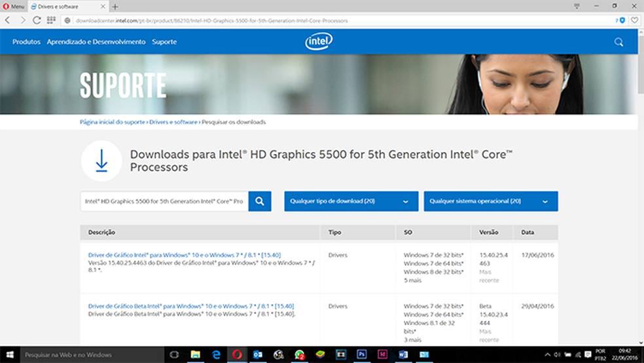Click the large download arrow circle icon
Viewport: 644px width, 363px height.
click(101, 161)
